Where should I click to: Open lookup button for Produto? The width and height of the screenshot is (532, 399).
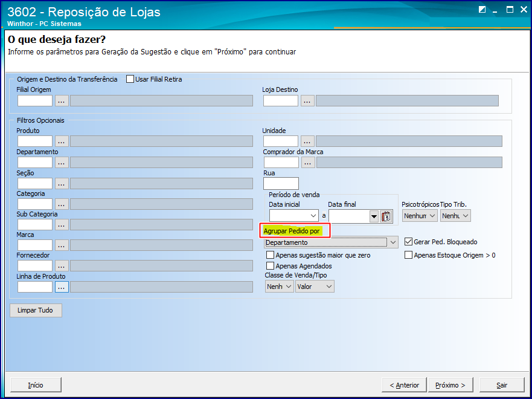[x=62, y=141]
